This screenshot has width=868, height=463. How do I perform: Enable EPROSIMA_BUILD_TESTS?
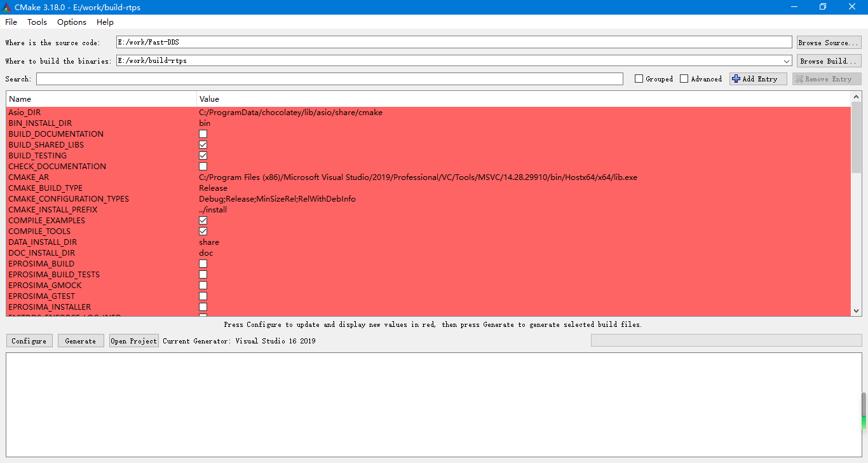(203, 274)
